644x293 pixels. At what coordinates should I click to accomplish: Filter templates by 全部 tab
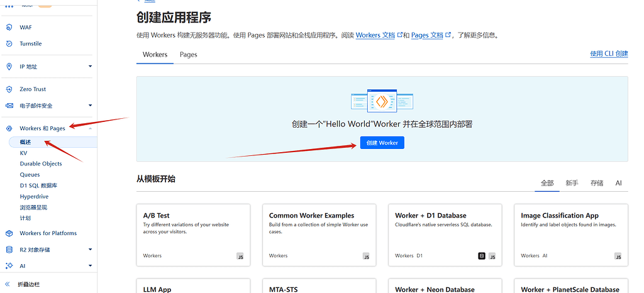pyautogui.click(x=547, y=184)
